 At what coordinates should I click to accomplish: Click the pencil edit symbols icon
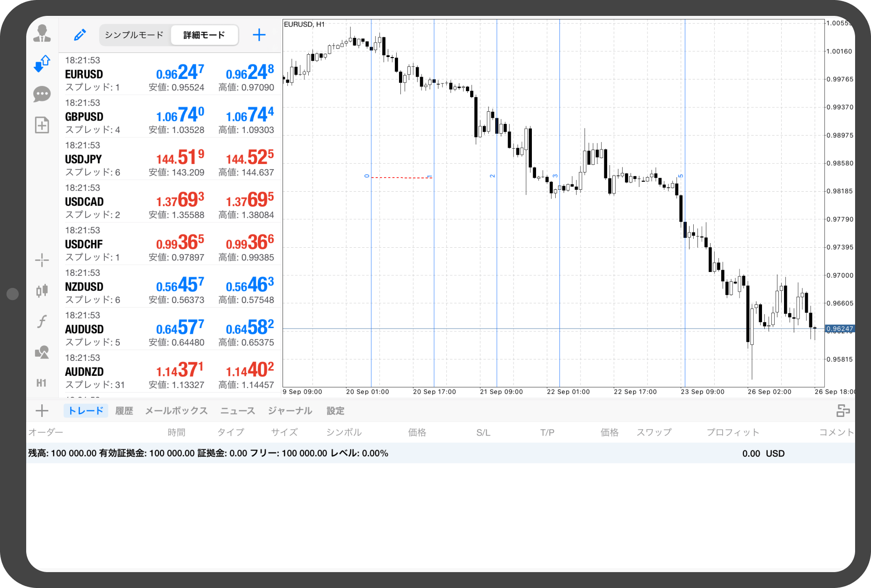pyautogui.click(x=80, y=35)
